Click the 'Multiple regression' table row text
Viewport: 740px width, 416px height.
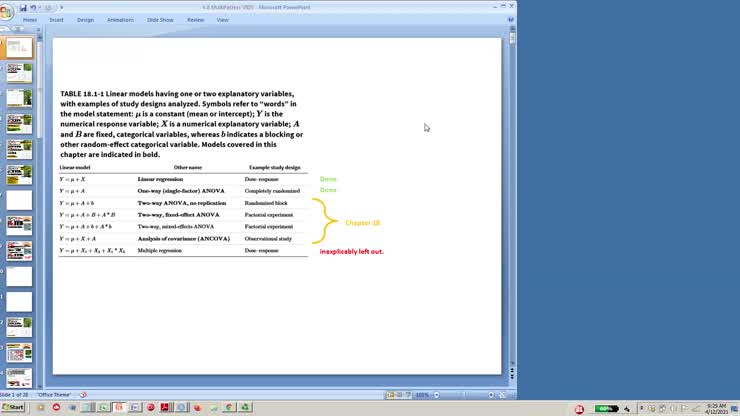click(160, 250)
